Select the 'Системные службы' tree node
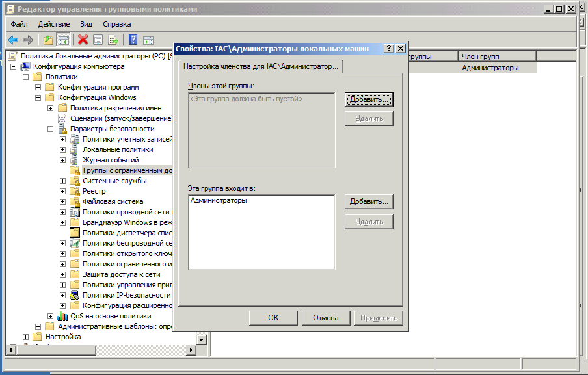 click(114, 181)
